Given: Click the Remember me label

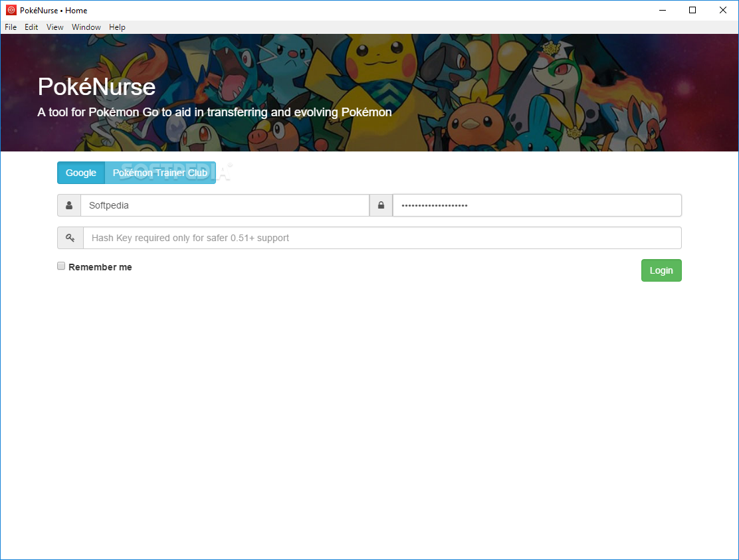Looking at the screenshot, I should click(x=100, y=267).
